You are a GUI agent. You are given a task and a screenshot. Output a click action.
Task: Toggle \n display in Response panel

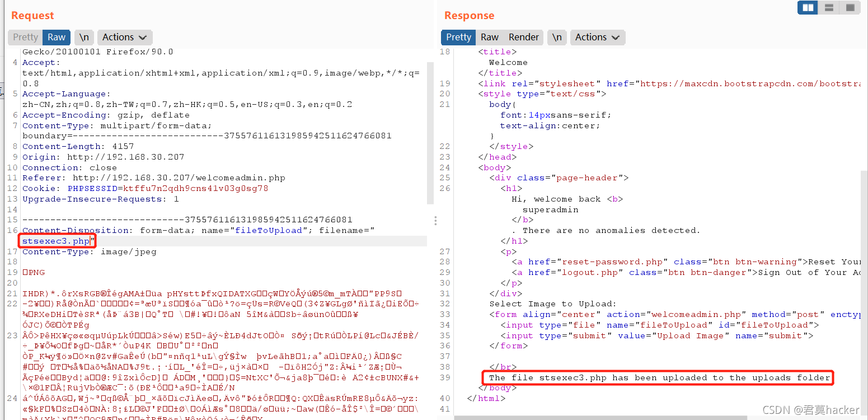[x=557, y=37]
